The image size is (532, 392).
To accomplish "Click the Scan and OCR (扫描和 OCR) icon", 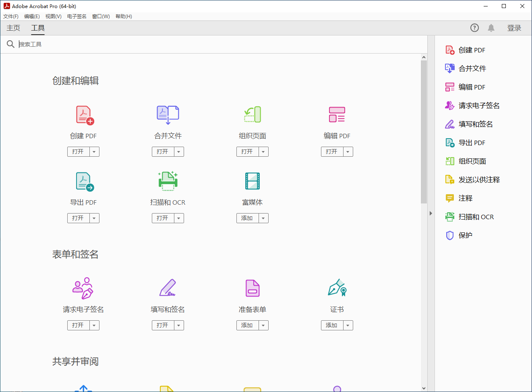I will [168, 181].
